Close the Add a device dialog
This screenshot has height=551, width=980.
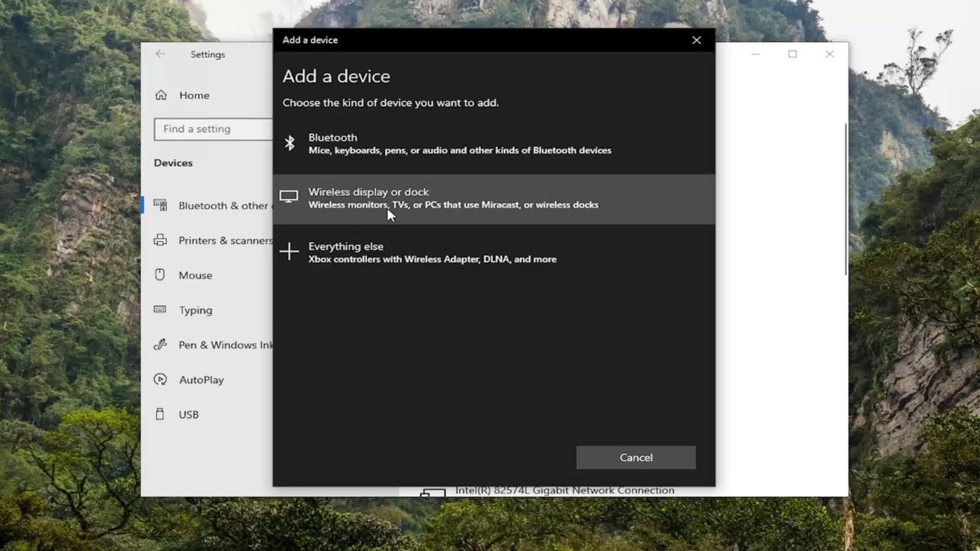tap(697, 40)
